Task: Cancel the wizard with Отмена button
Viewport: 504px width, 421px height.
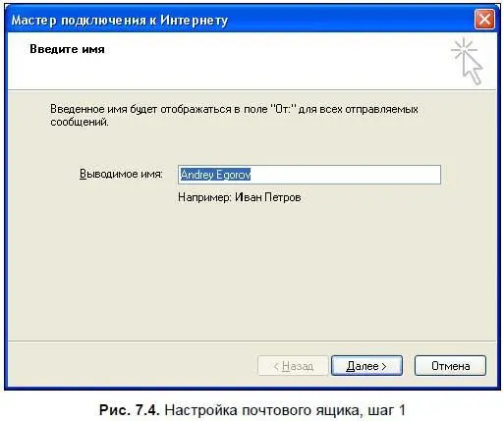Action: tap(450, 366)
